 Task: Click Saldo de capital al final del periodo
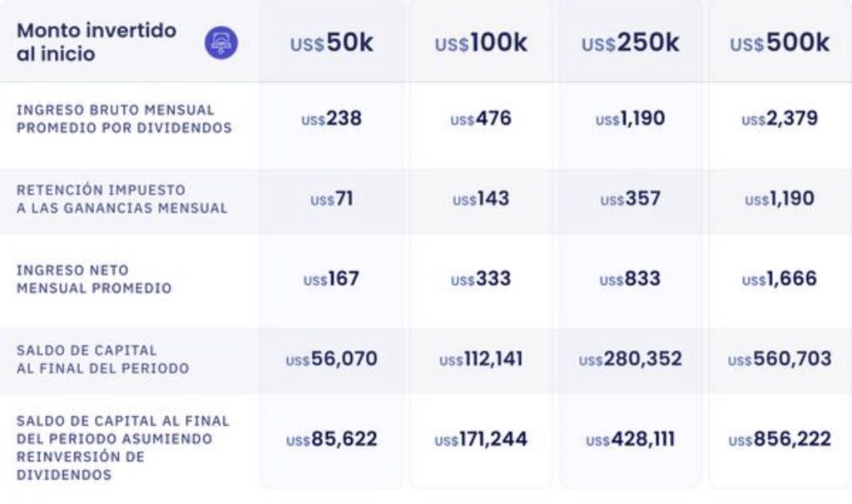[x=102, y=359]
